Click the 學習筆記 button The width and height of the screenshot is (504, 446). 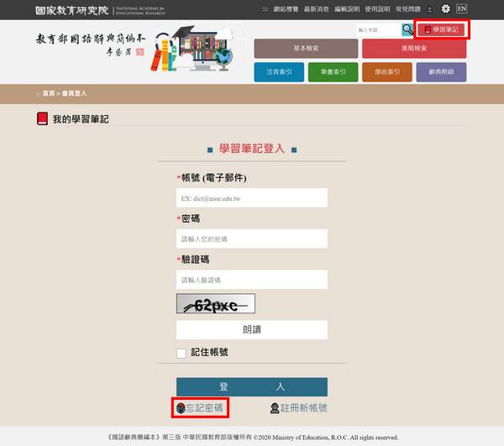(x=441, y=29)
